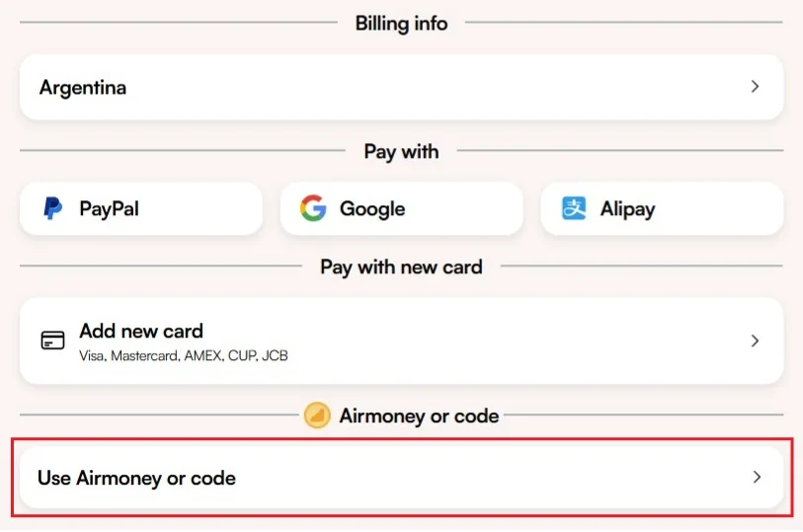Viewport: 803px width, 532px height.
Task: Click the Pay with section heading
Action: tap(401, 151)
